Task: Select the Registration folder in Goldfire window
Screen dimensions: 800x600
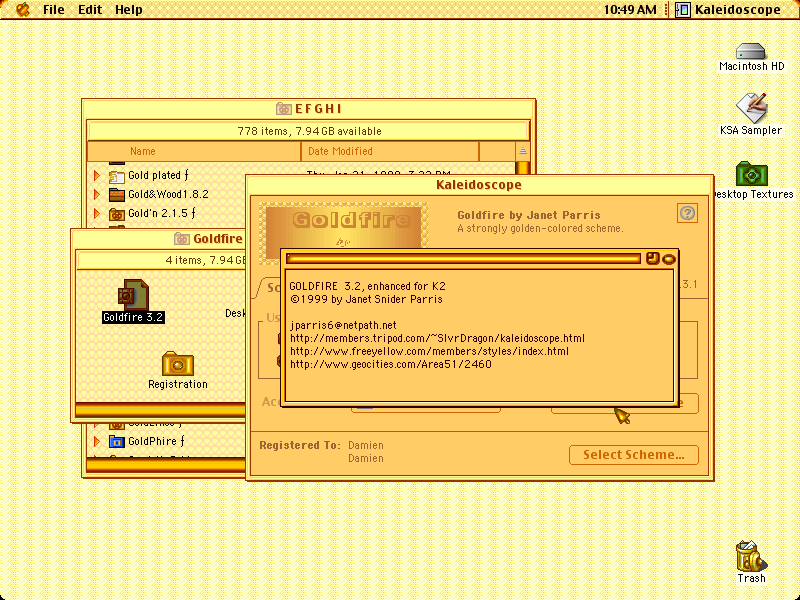Action: pyautogui.click(x=178, y=364)
